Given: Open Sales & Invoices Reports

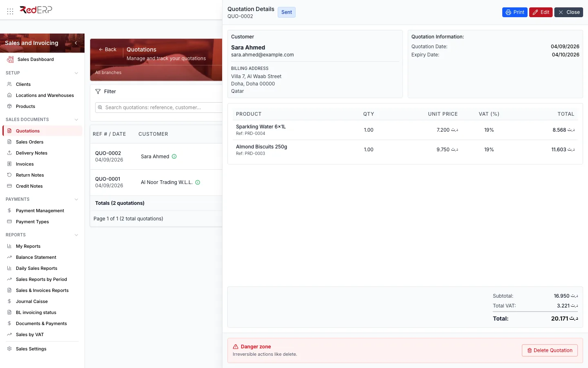Looking at the screenshot, I should click(x=42, y=290).
